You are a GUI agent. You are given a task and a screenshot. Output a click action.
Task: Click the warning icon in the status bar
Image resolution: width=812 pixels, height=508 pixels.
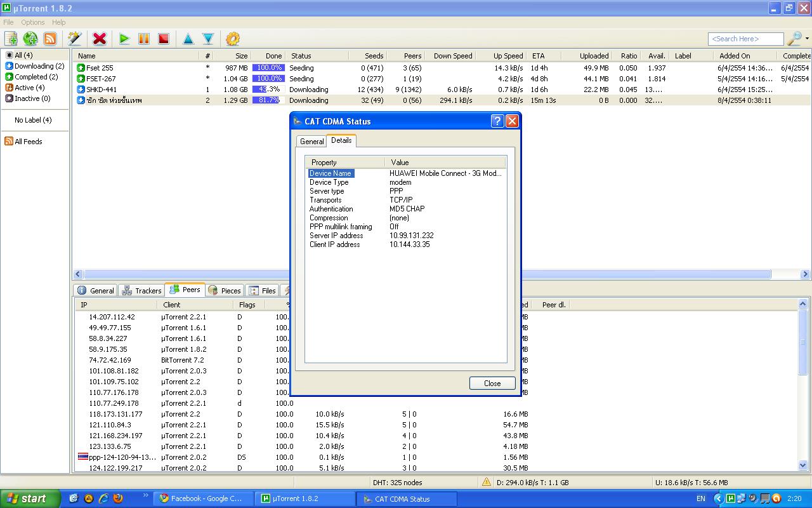[486, 483]
